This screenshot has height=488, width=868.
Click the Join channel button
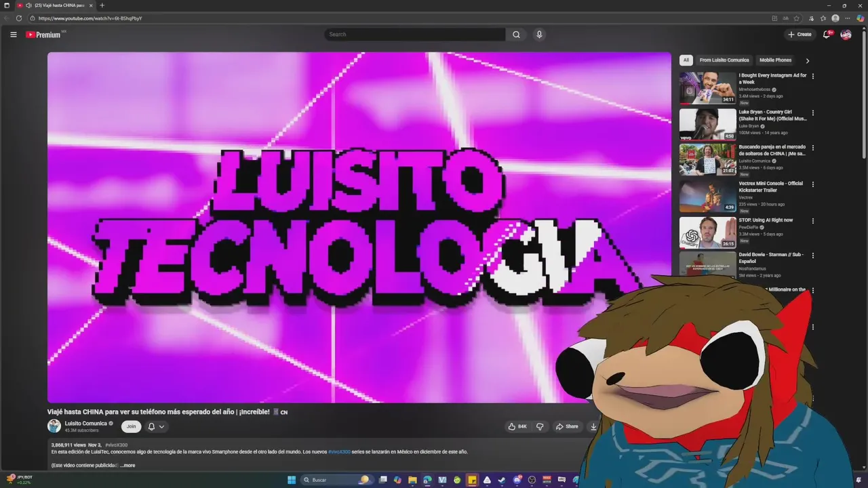(131, 426)
